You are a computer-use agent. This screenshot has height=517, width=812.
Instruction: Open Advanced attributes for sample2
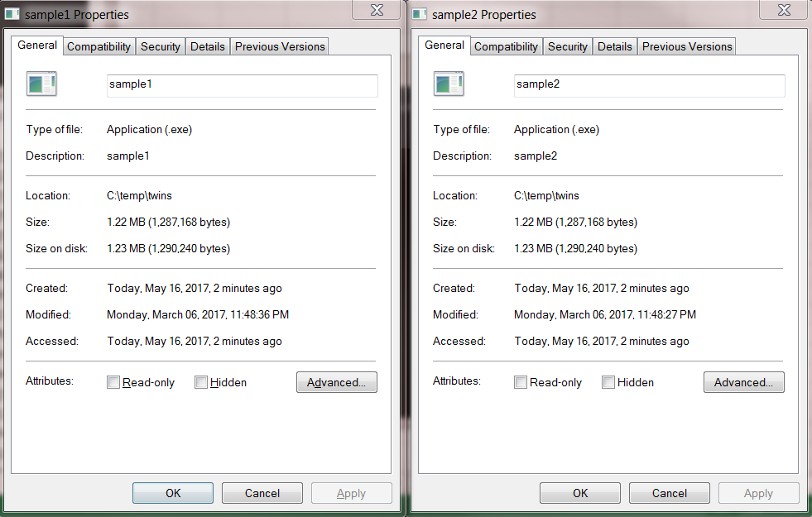(x=743, y=382)
